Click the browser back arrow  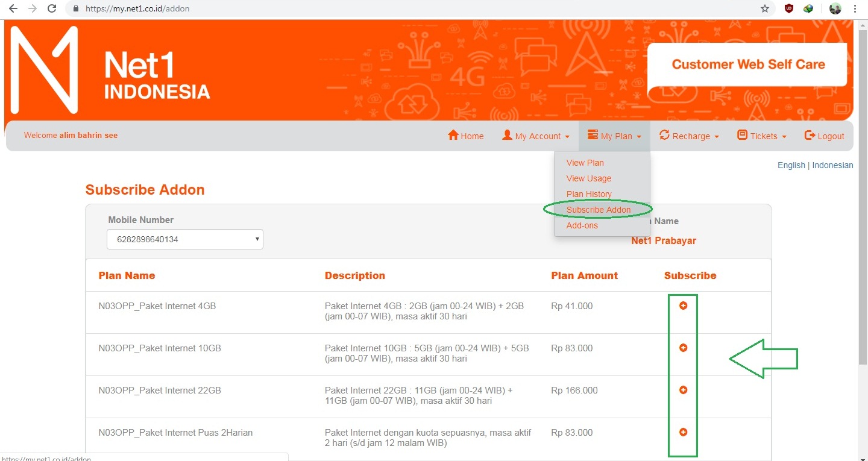pyautogui.click(x=13, y=8)
